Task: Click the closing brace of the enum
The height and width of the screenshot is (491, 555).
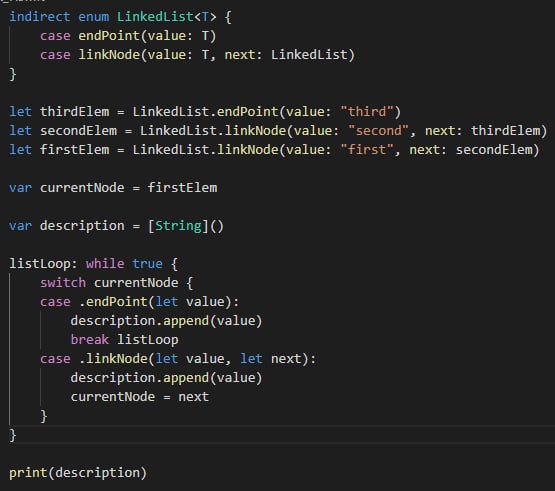Action: click(x=13, y=74)
